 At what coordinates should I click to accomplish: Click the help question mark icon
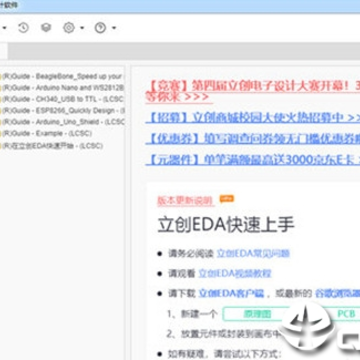(100, 28)
